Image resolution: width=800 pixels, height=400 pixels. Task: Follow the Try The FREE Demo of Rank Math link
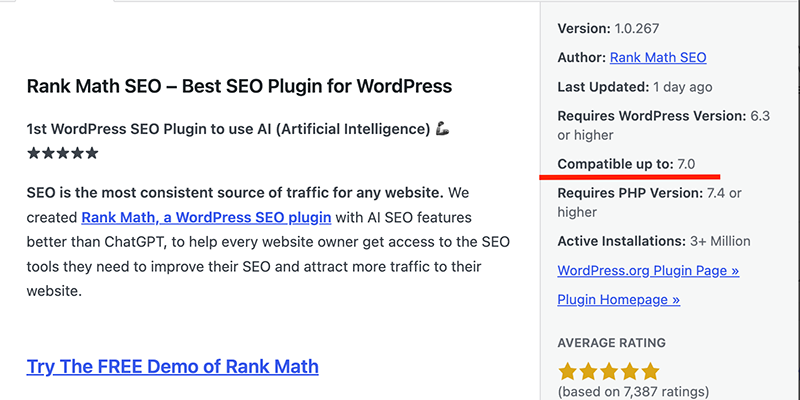click(x=173, y=366)
